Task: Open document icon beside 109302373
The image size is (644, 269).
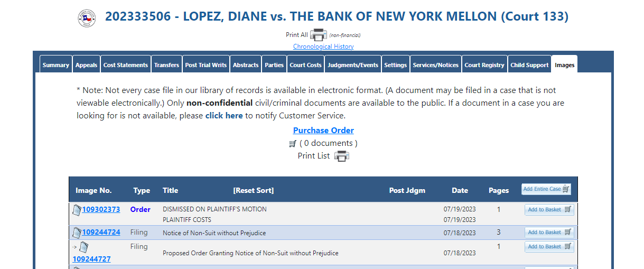Action: [77, 210]
